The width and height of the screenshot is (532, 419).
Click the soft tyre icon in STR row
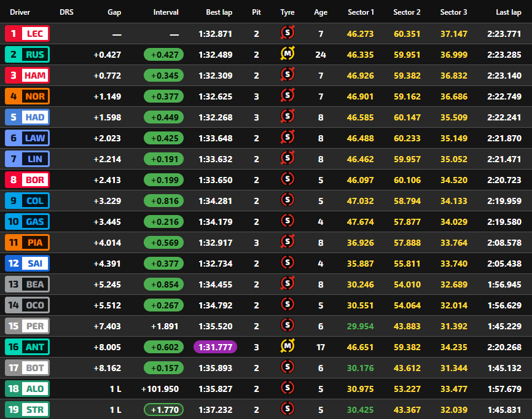coord(288,409)
